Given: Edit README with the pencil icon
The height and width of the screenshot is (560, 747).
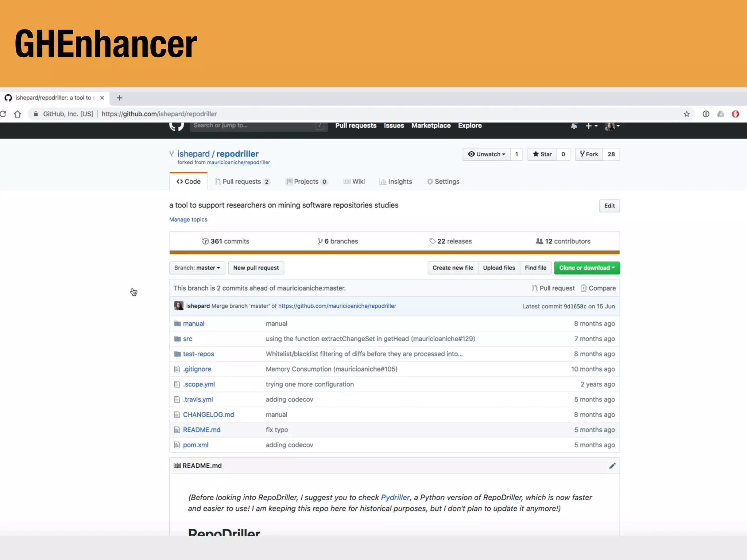Looking at the screenshot, I should click(612, 466).
